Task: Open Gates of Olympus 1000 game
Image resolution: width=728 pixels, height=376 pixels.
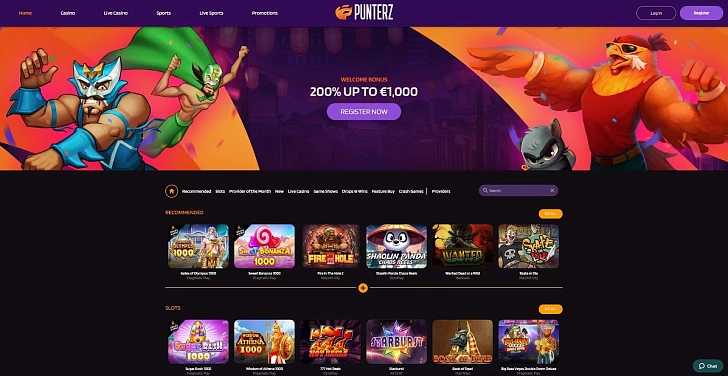Action: [198, 246]
